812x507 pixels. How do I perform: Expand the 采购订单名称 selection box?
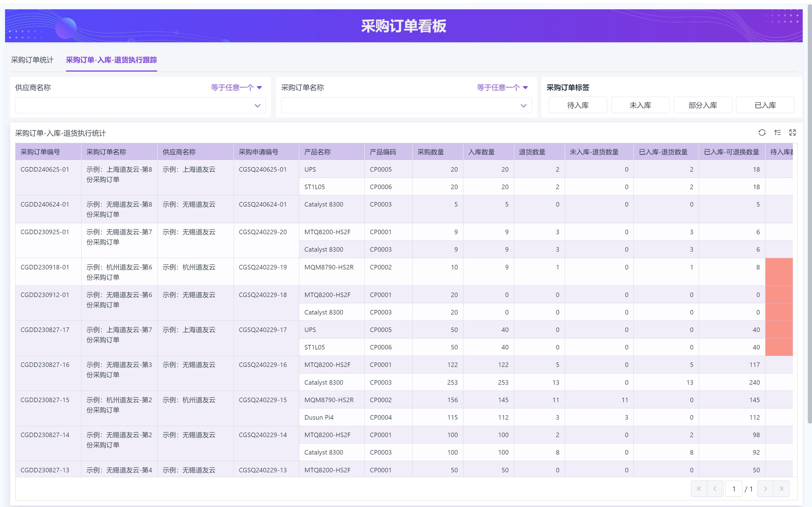click(x=523, y=106)
